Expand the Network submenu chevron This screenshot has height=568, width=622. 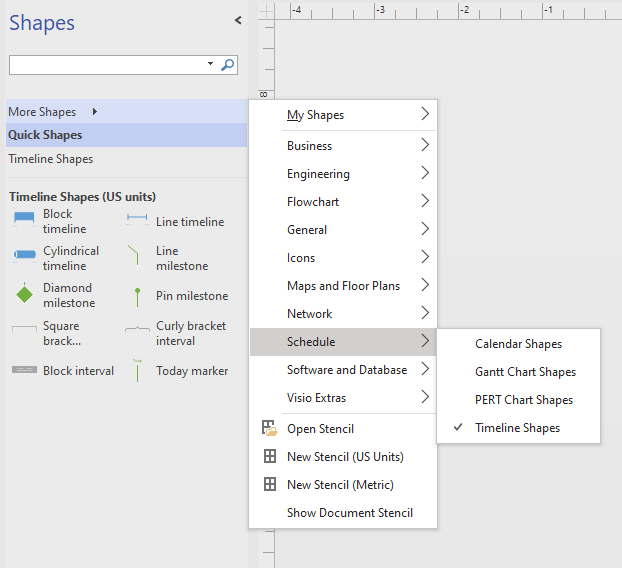point(425,313)
